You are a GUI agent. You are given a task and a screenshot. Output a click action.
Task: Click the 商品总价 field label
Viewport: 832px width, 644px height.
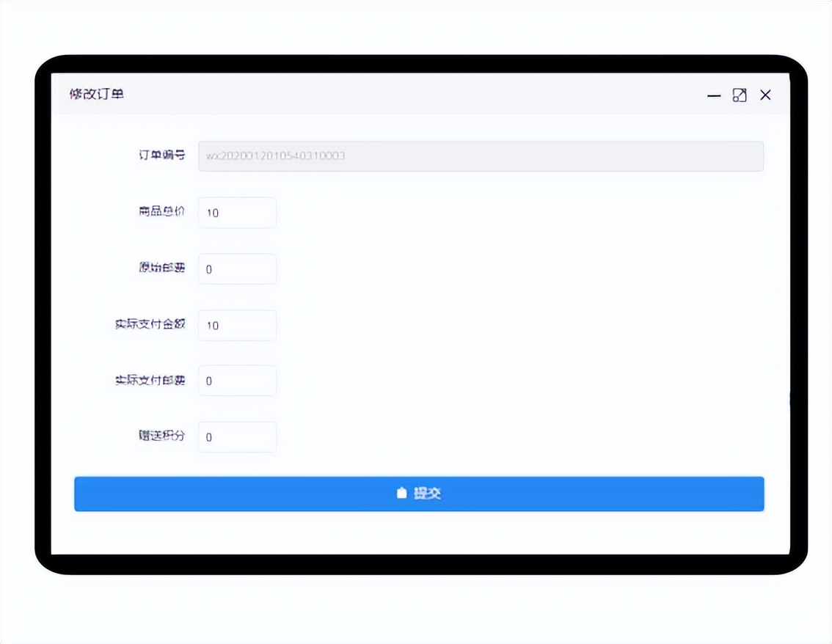pos(161,212)
